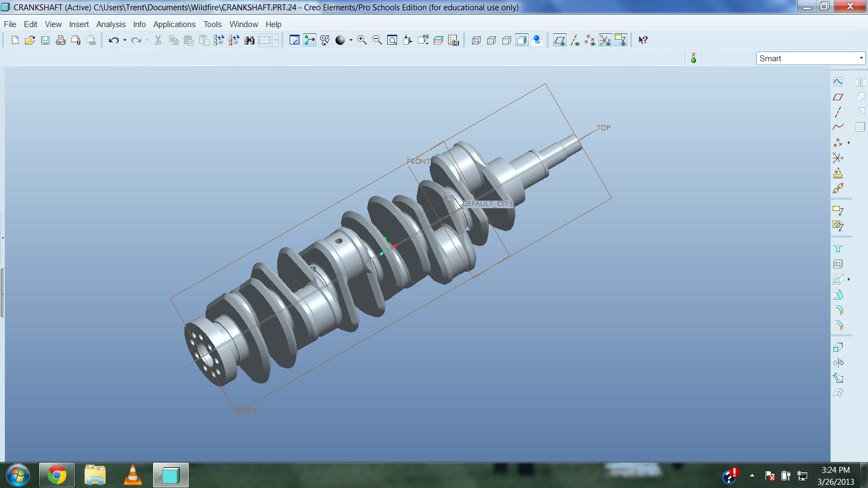Click the Zoom In magnifier icon

click(362, 40)
